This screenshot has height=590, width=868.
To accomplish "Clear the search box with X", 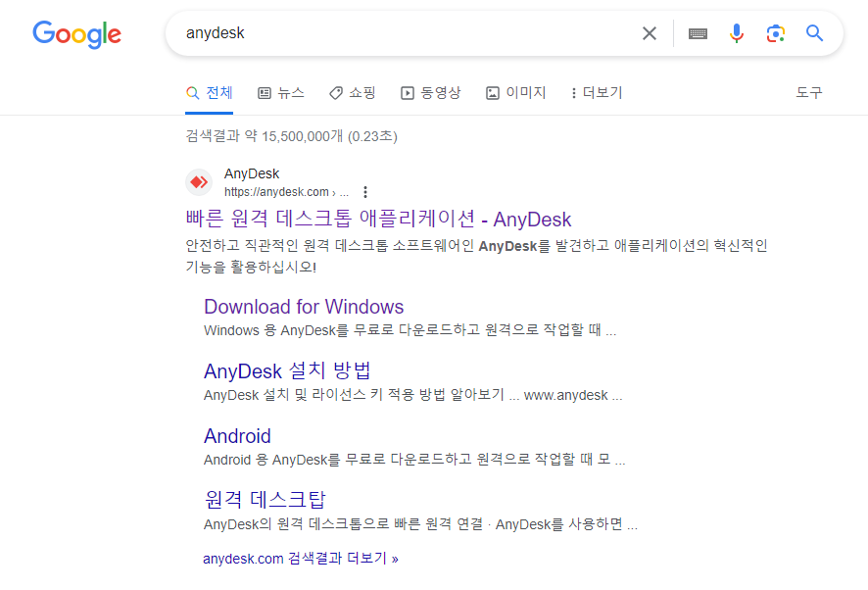I will coord(650,33).
